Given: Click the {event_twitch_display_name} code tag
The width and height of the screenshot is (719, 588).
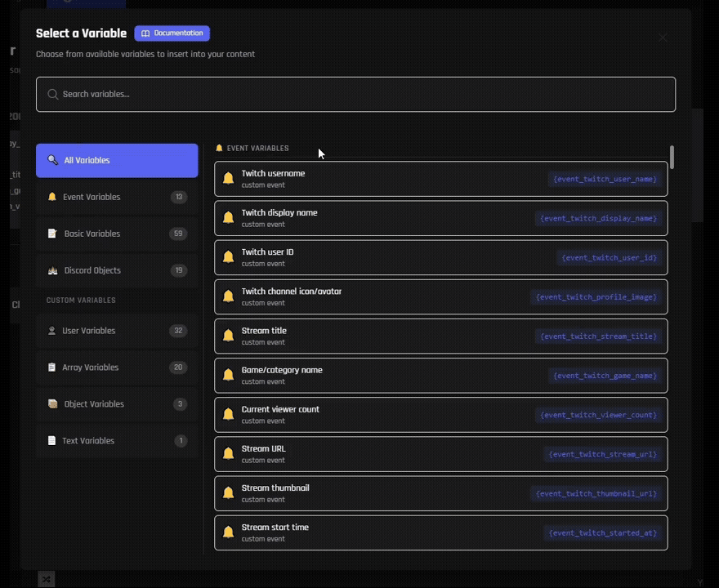Looking at the screenshot, I should click(x=598, y=219).
